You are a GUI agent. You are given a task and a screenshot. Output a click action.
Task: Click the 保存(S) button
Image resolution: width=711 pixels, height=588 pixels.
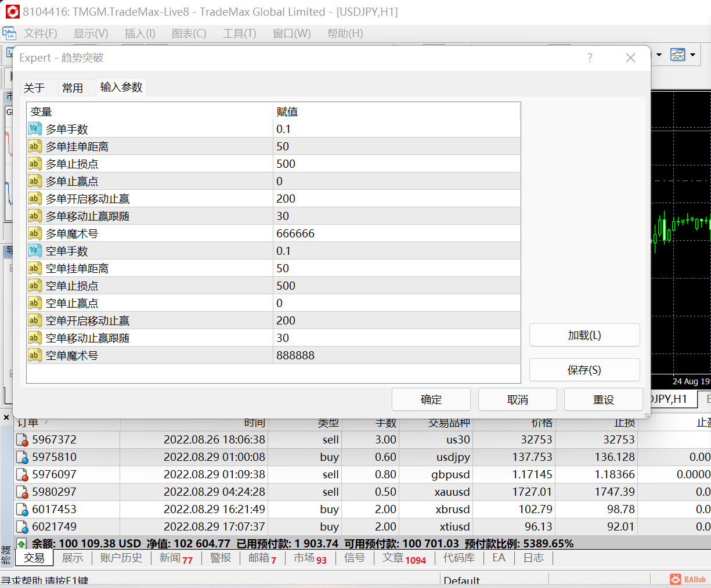pyautogui.click(x=584, y=370)
